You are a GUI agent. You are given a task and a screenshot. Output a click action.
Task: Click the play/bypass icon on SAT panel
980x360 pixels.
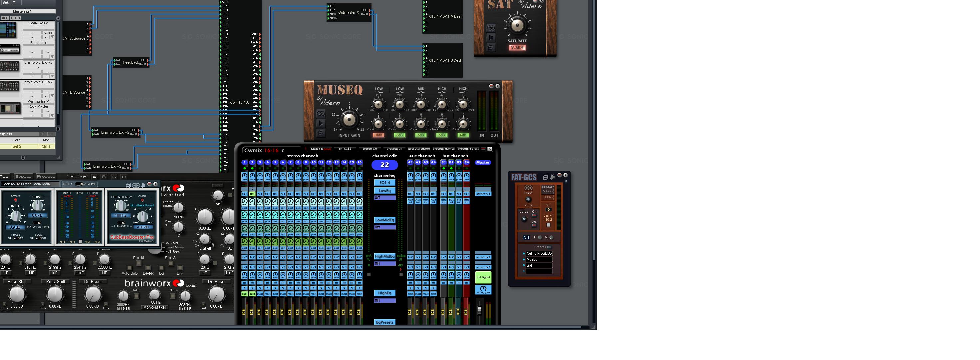pos(491,37)
